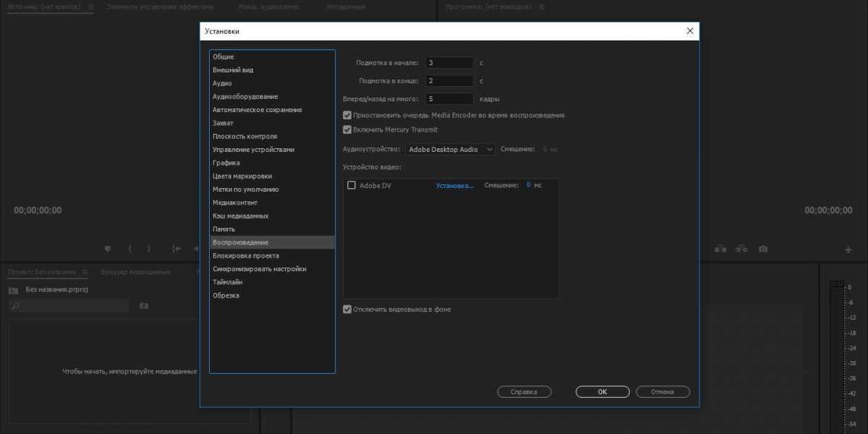Screen dimensions: 868x434
Task: Uncheck the Включить Mercury Transmit checkbox
Action: tap(347, 130)
